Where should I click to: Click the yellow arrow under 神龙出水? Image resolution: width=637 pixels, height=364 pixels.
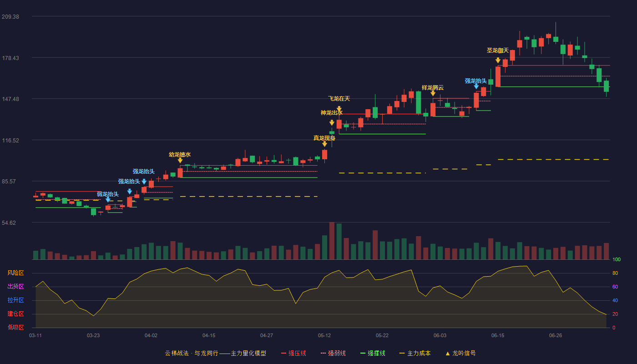coord(332,123)
